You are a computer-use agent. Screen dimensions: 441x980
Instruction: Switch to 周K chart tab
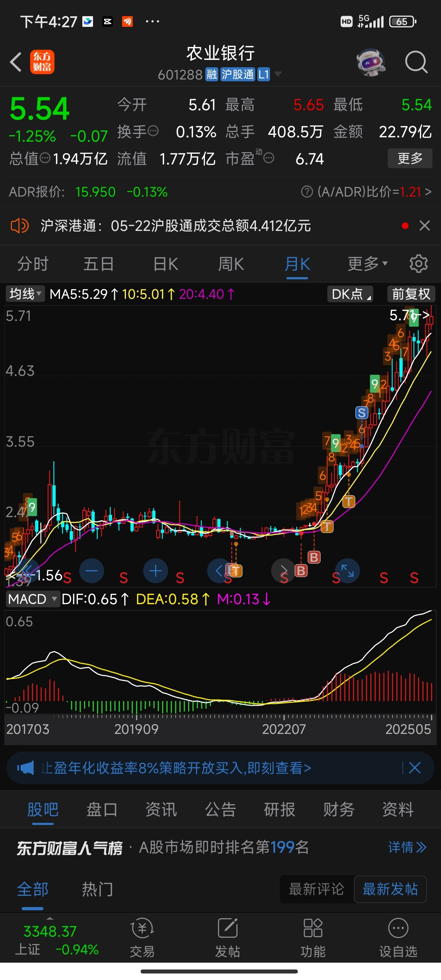[x=231, y=264]
